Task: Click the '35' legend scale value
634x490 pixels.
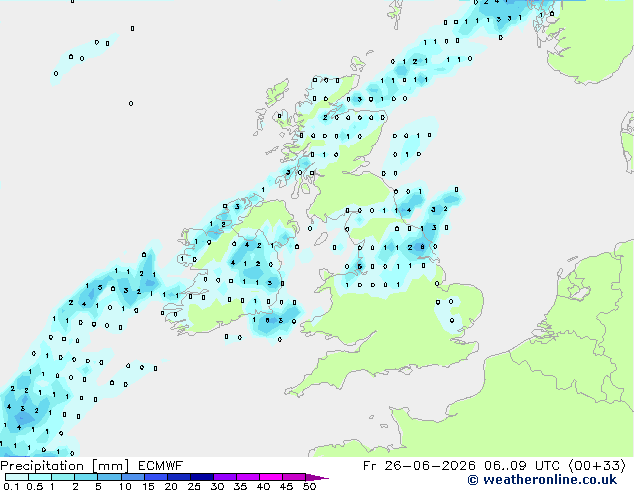Action: (x=240, y=486)
